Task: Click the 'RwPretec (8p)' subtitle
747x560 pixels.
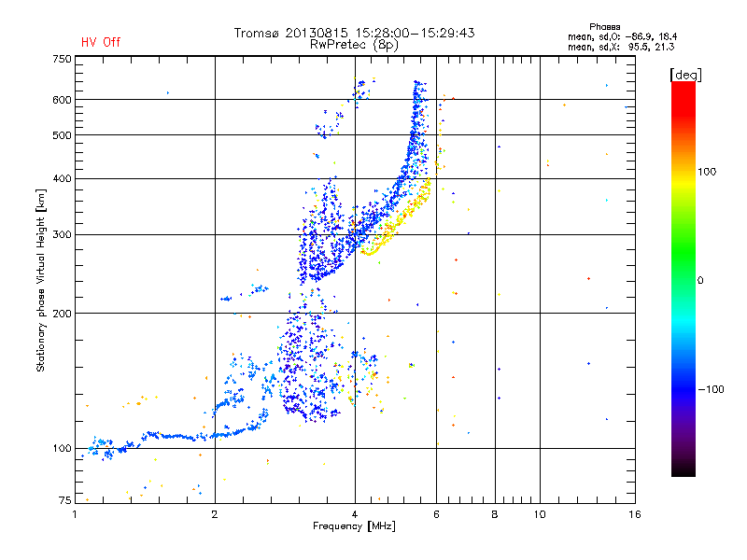Action: tap(354, 45)
